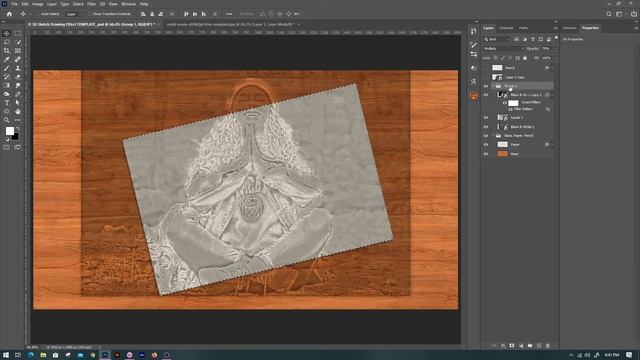The width and height of the screenshot is (640, 360).
Task: Click the delete layer trash icon
Action: coord(548,346)
